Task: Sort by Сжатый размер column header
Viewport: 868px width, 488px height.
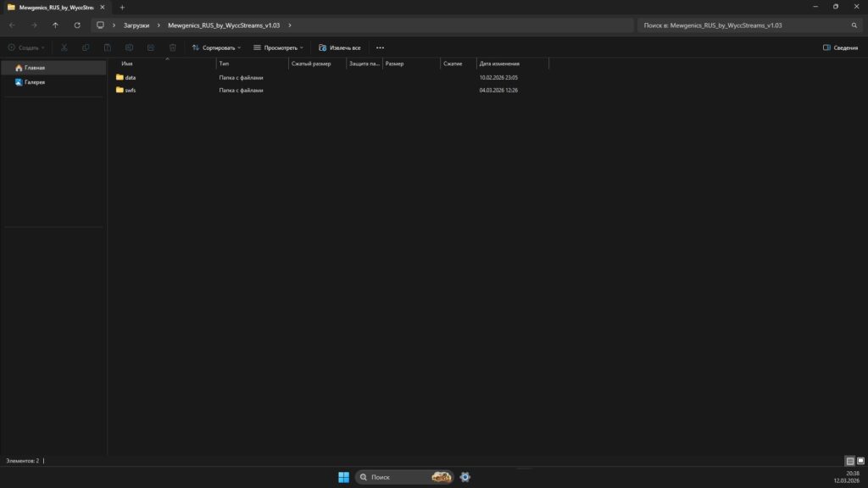Action: 311,64
